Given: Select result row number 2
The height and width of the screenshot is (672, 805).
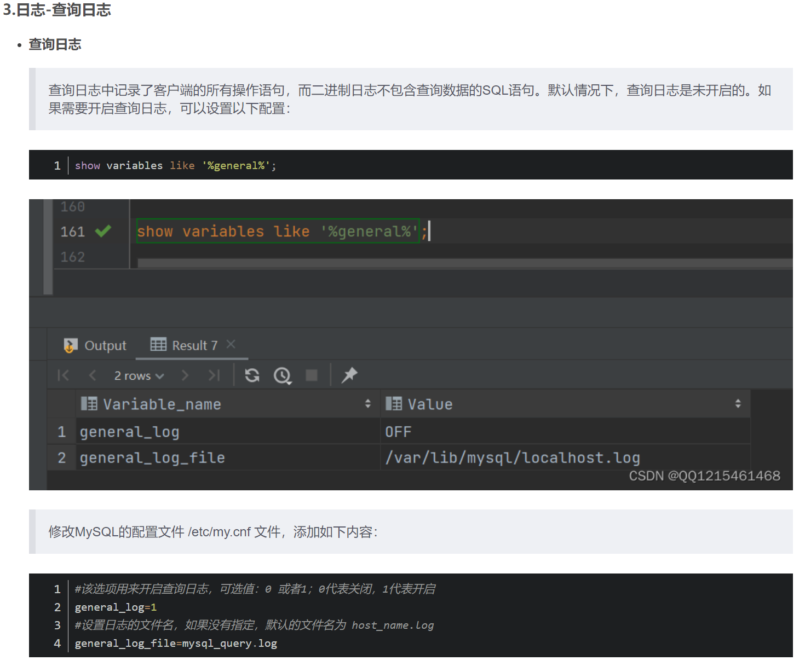Looking at the screenshot, I should [x=62, y=457].
